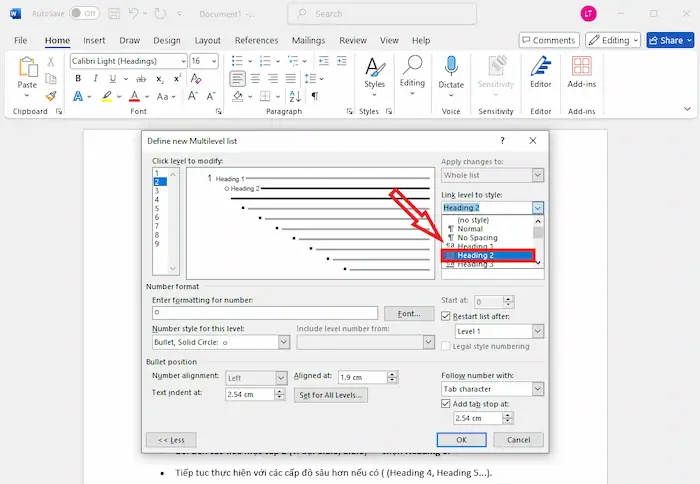Toggle the AutoSave switch

click(x=85, y=14)
